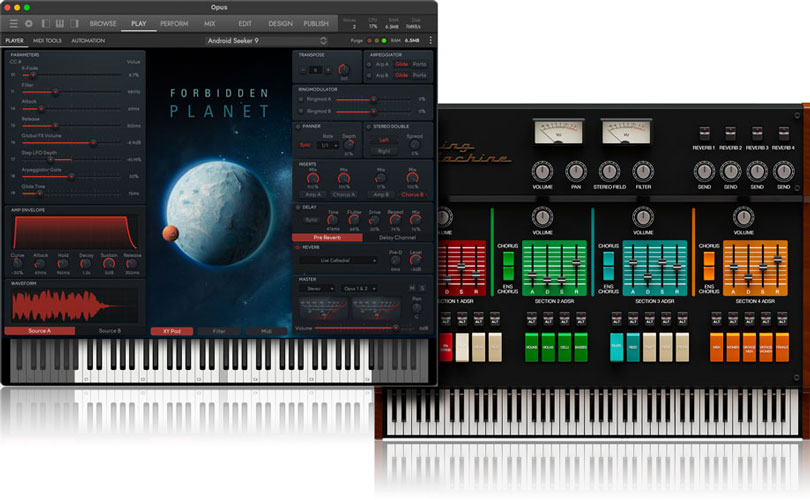Click the Amp Envelope Curve knob

pyautogui.click(x=18, y=264)
